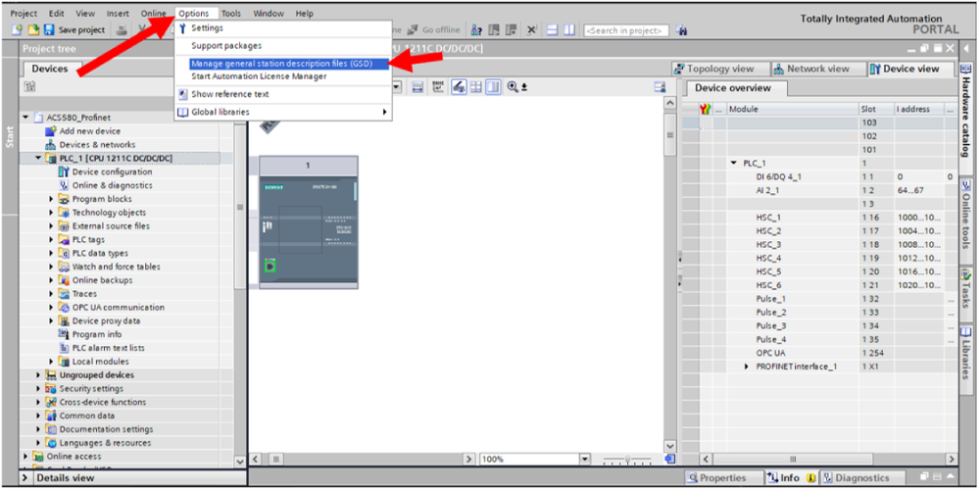Open the Help menu
Viewport: 980px width, 490px height.
click(305, 13)
